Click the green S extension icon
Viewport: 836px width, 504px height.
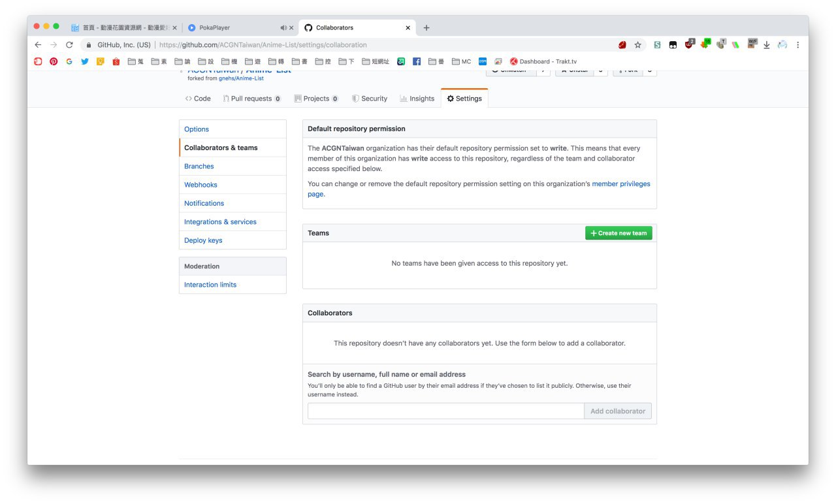pos(657,45)
